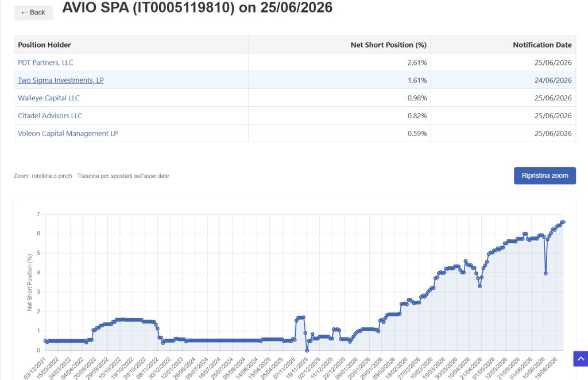The image size is (588, 380).
Task: Click Voleon Capital's 25/06/2026 date cell
Action: click(x=503, y=133)
